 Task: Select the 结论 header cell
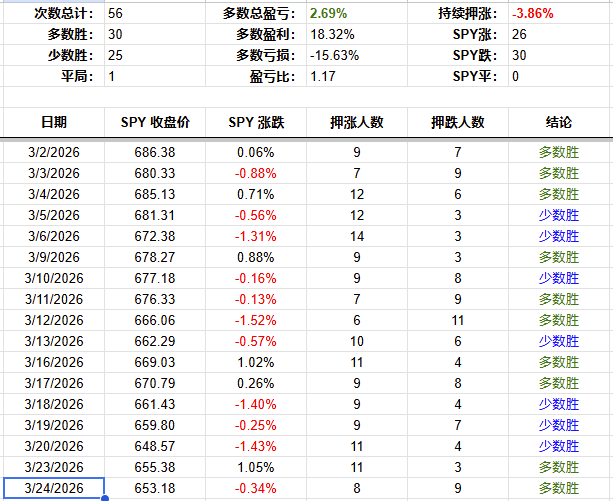click(x=559, y=122)
